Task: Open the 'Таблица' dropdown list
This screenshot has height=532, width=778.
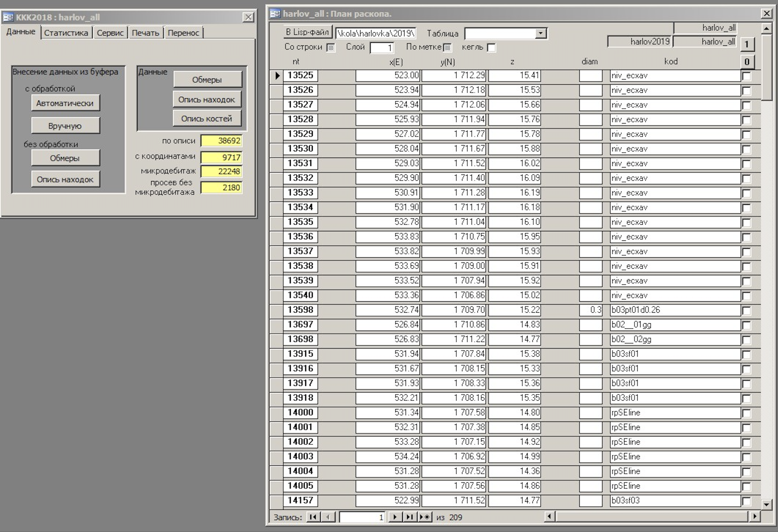Action: click(540, 33)
